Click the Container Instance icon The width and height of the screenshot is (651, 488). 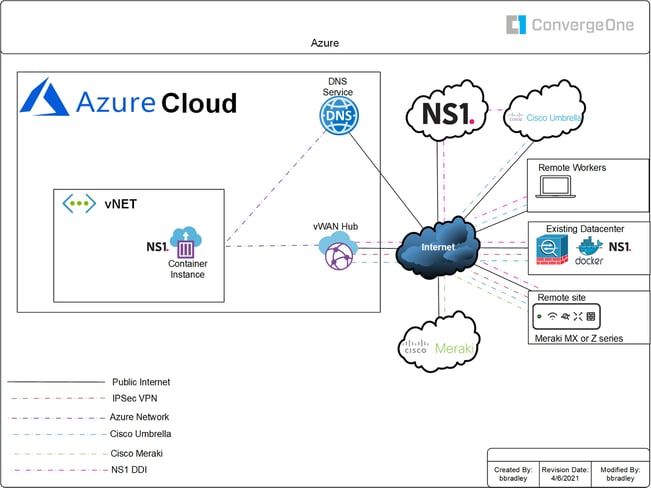coord(187,245)
